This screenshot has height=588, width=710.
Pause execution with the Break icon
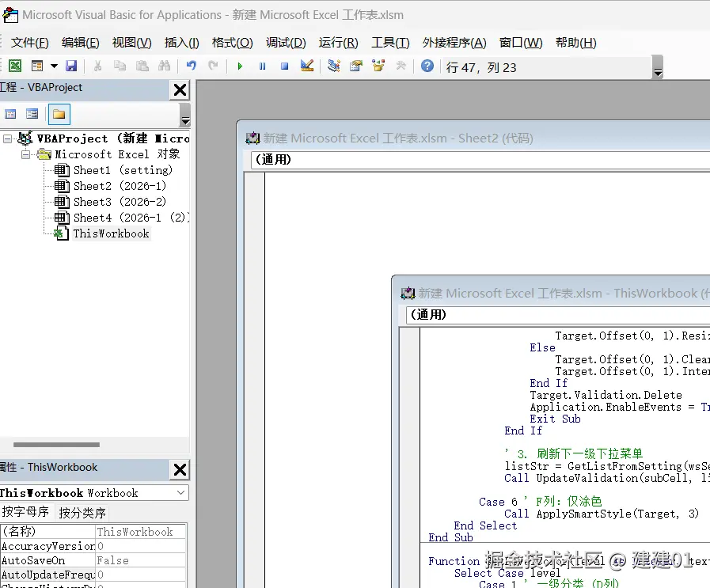point(262,66)
